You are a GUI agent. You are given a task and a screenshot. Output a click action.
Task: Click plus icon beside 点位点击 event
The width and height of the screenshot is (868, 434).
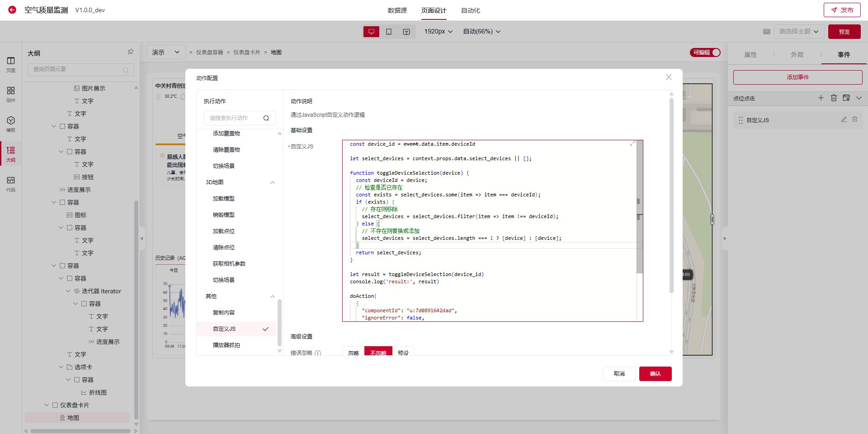(821, 98)
